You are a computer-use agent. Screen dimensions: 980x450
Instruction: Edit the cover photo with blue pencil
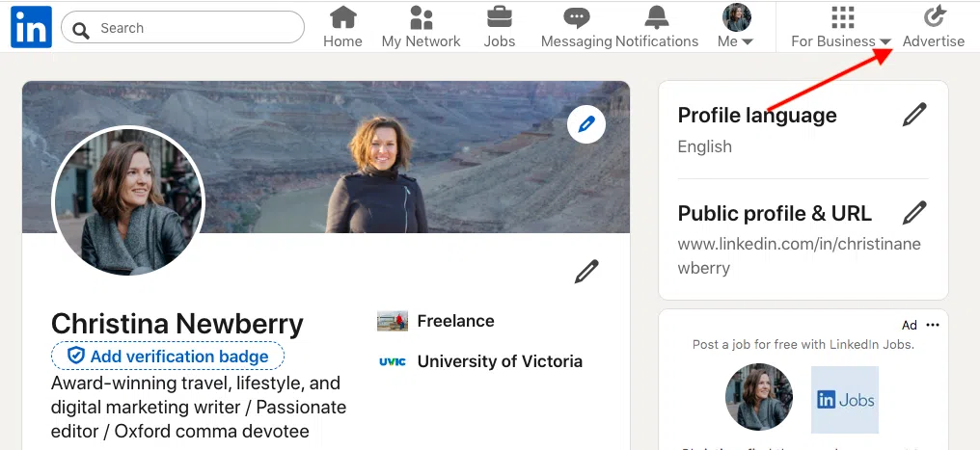[x=585, y=124]
